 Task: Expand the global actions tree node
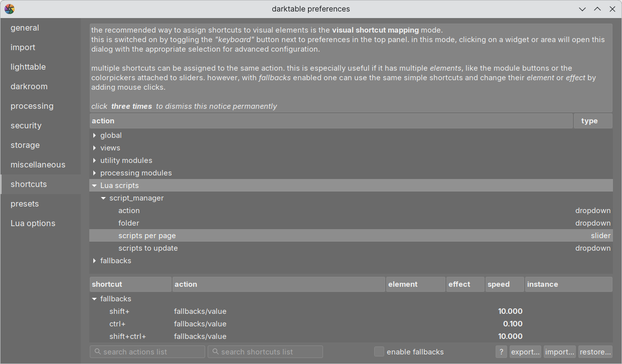[94, 135]
